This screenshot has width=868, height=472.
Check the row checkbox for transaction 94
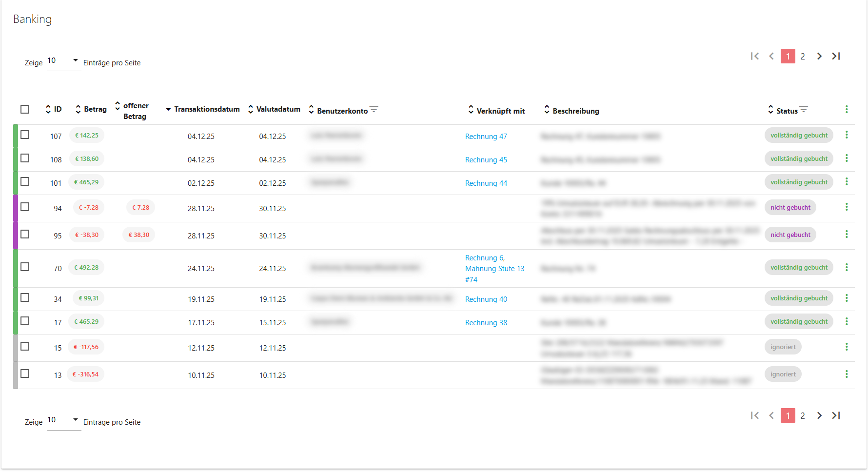pyautogui.click(x=25, y=207)
